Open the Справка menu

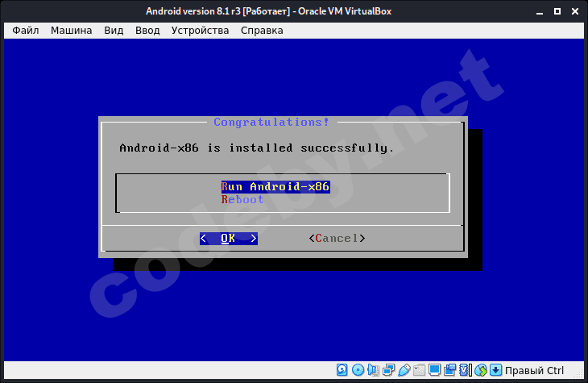click(262, 31)
